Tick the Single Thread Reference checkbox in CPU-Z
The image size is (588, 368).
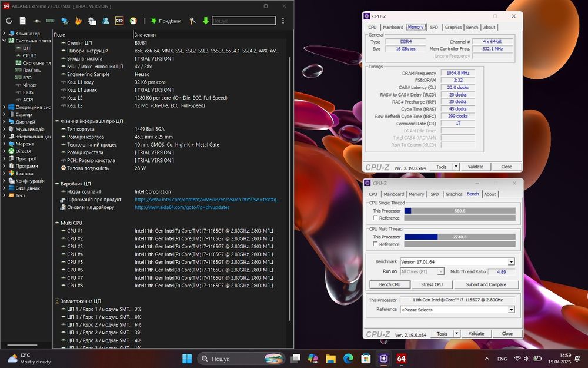(375, 218)
